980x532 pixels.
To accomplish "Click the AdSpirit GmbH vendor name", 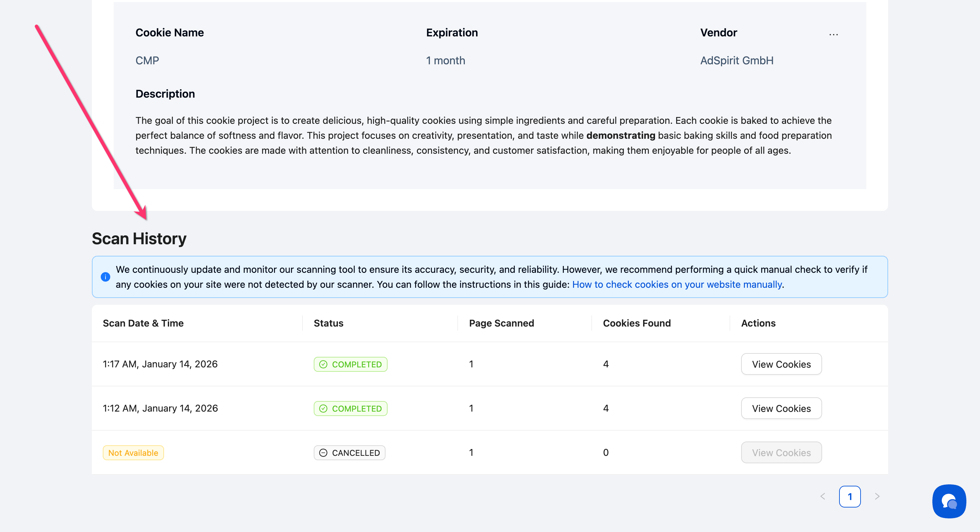I will (736, 61).
